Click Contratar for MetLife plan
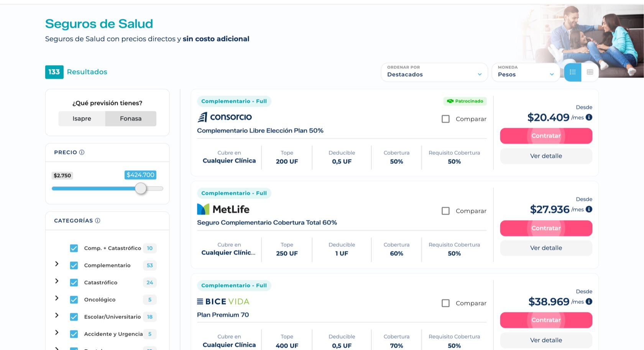 click(546, 228)
